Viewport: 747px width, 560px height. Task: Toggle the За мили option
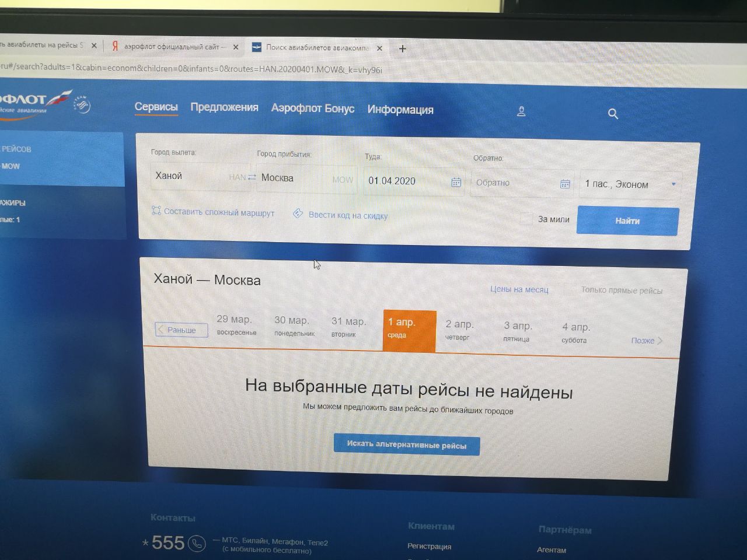click(553, 219)
